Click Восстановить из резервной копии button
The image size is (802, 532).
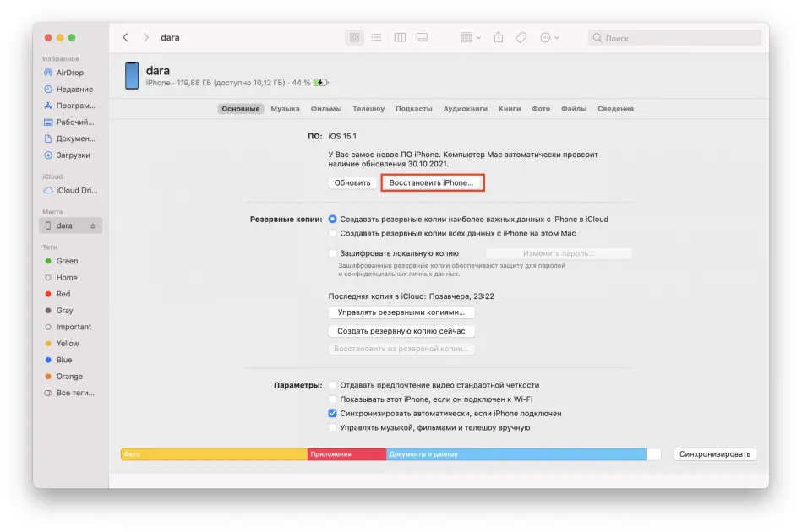401,349
